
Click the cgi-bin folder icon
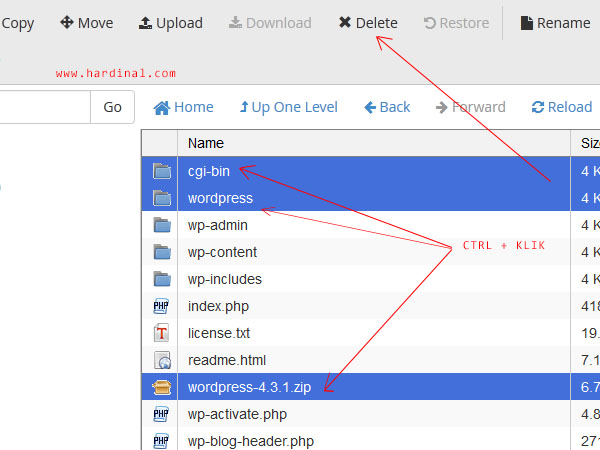[x=162, y=171]
